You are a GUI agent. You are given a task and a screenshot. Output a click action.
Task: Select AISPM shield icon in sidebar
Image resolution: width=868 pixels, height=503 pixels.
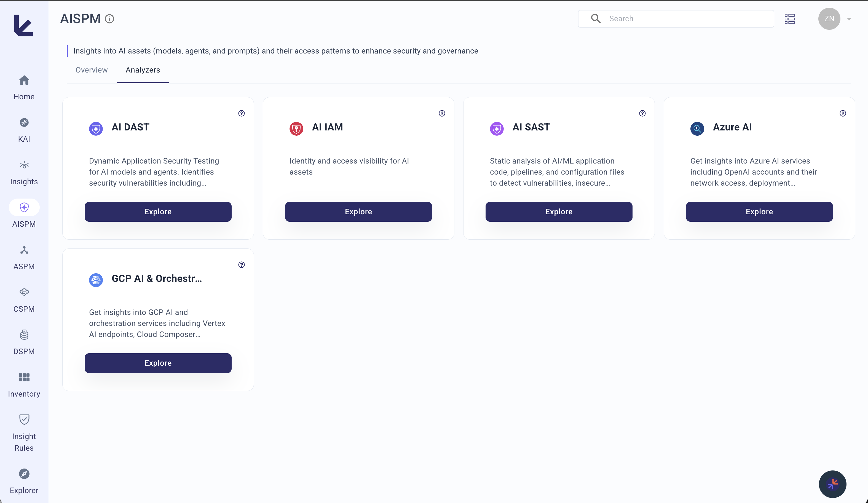point(24,207)
